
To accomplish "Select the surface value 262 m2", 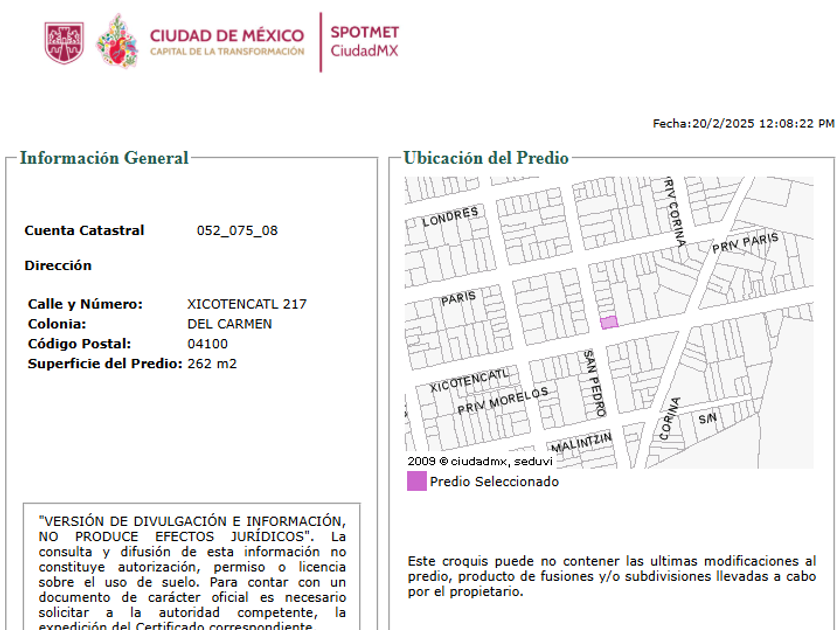I will tap(212, 364).
